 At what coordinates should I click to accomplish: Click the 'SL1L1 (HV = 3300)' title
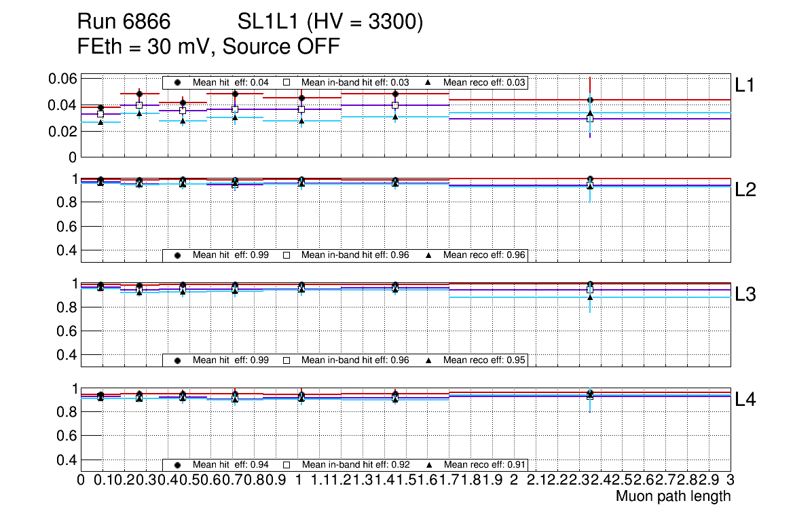(330, 23)
